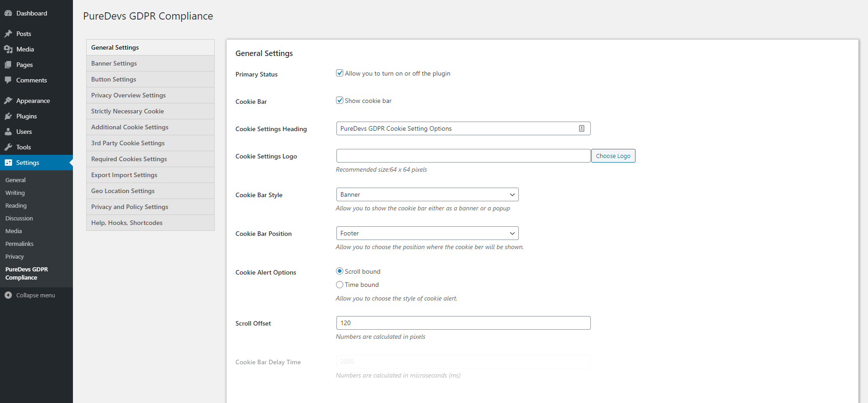Click the Collapse menu link
Viewport: 868px width, 403px height.
coord(36,295)
